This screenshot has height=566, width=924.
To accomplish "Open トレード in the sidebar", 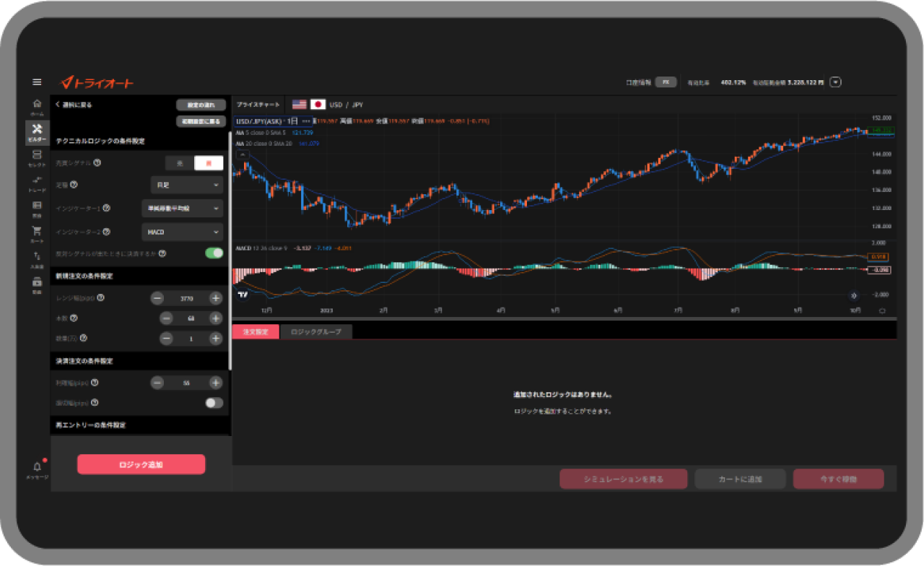I will [37, 183].
